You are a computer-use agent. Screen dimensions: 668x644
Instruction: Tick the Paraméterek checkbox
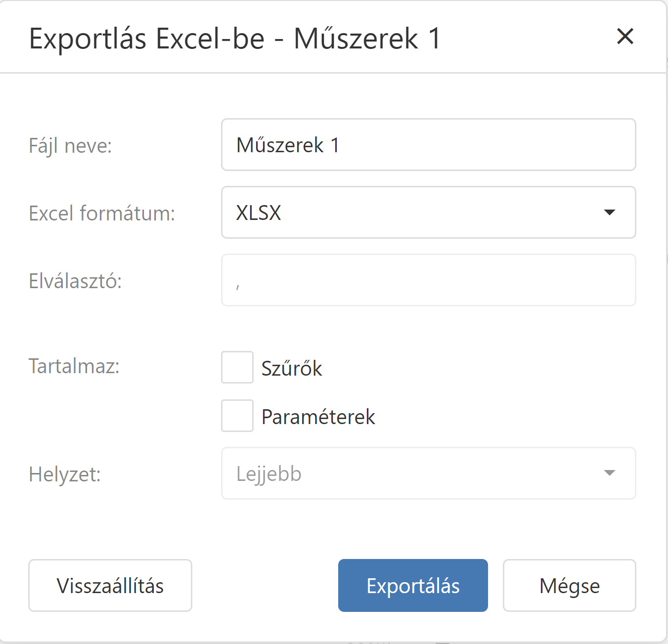237,416
